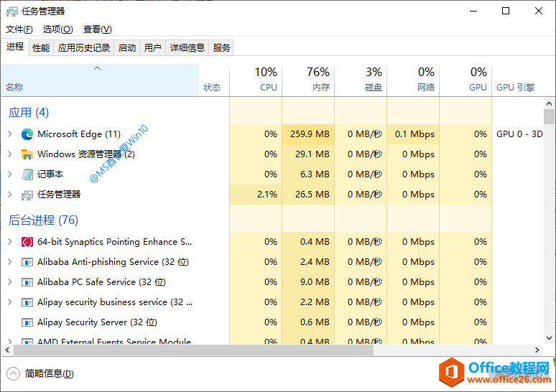Image resolution: width=556 pixels, height=392 pixels.
Task: Click the 简略信息(D) button
Action: click(x=40, y=373)
